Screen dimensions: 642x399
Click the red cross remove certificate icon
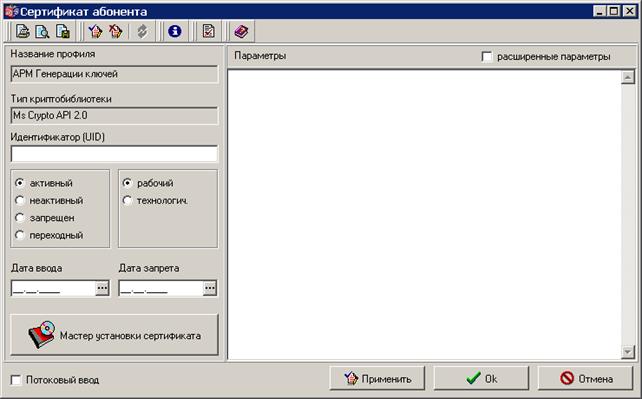tap(116, 32)
